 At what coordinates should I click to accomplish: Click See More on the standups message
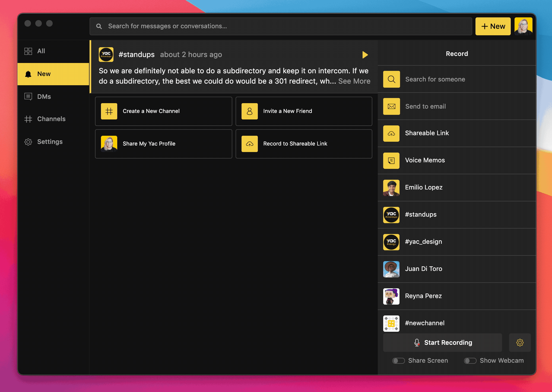pyautogui.click(x=354, y=81)
